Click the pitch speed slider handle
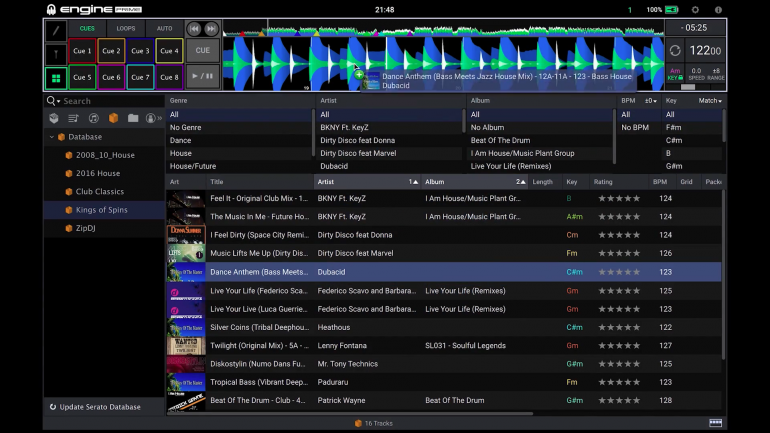The image size is (770, 433). [x=688, y=87]
